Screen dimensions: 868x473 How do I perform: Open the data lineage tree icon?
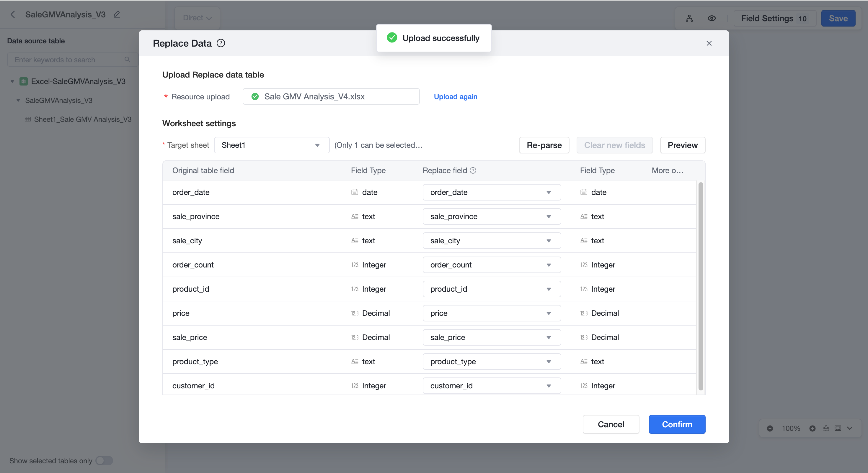[689, 18]
